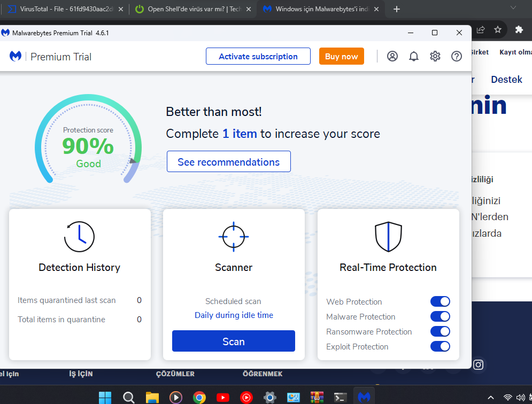Viewport: 532px width, 404px height.
Task: Close the VirusTotal tab
Action: coord(120,9)
